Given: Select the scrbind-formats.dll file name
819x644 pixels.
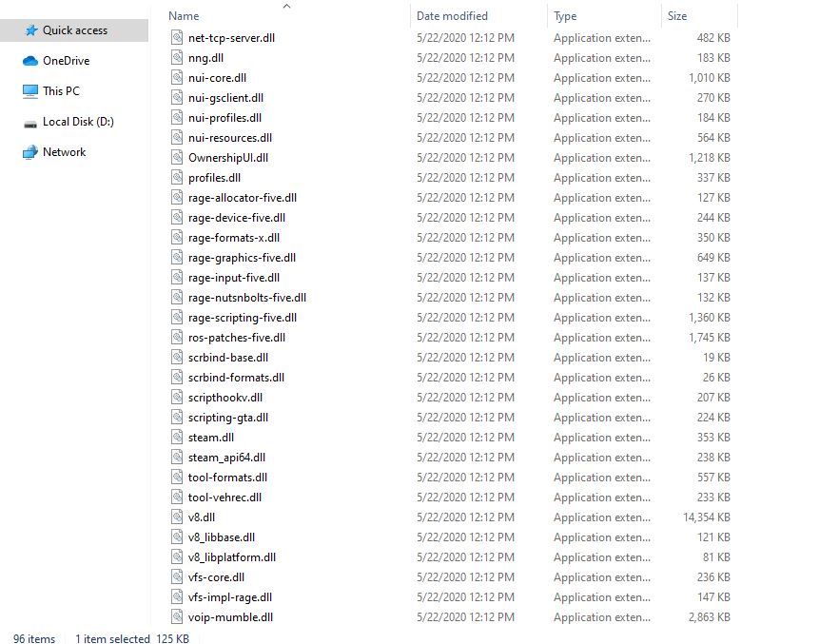Looking at the screenshot, I should coord(236,378).
